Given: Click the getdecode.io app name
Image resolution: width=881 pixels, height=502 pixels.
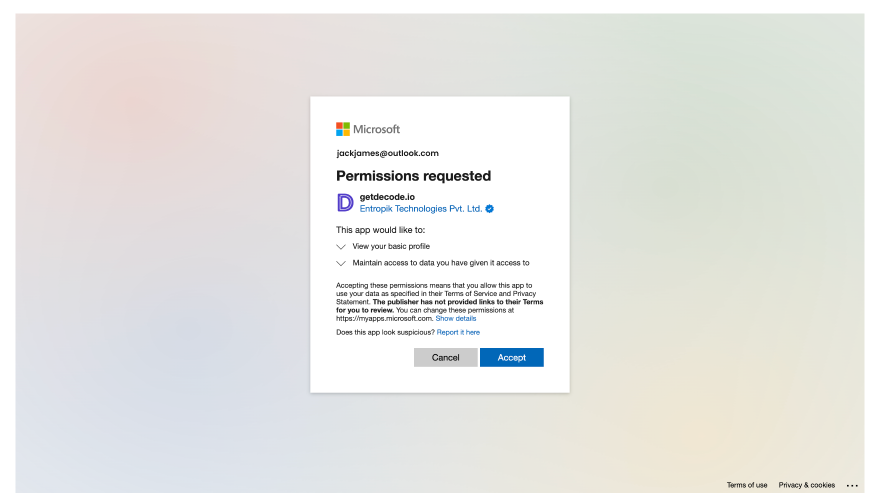Looking at the screenshot, I should 387,197.
